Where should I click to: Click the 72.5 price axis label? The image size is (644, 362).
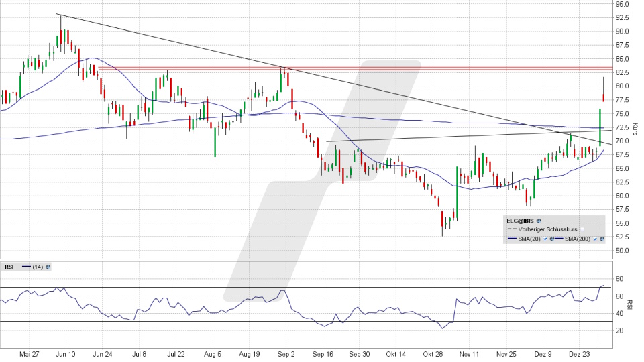coord(622,127)
